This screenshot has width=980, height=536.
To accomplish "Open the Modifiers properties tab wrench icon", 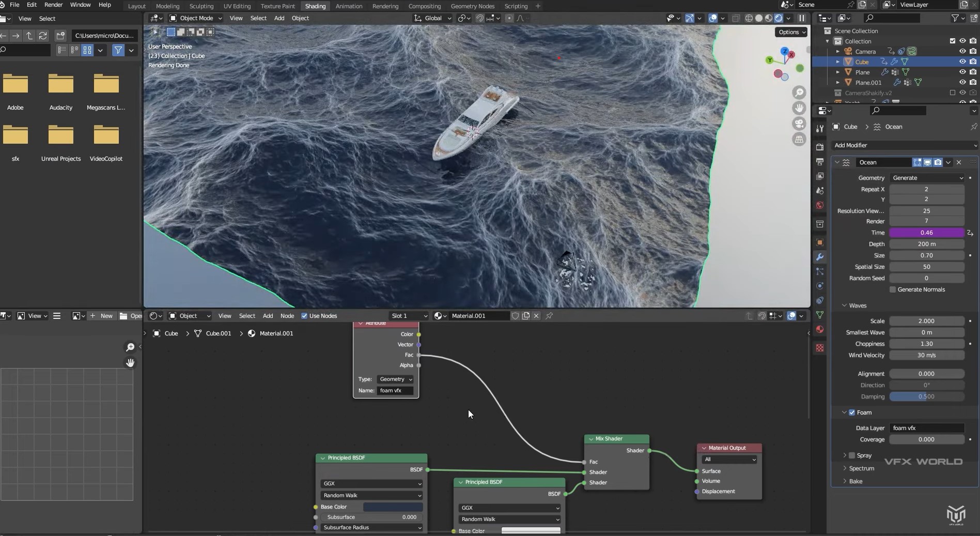I will tap(819, 257).
